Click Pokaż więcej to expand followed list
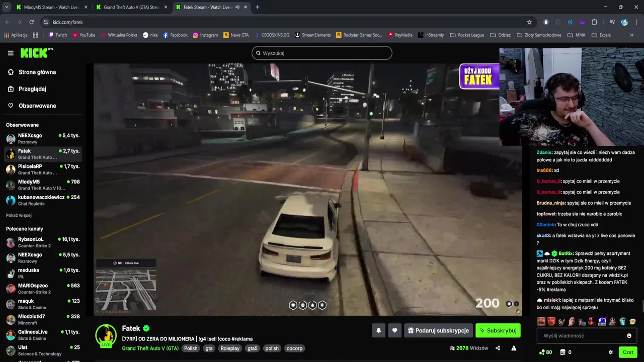Viewport: 644px width, 362px height. click(x=19, y=215)
